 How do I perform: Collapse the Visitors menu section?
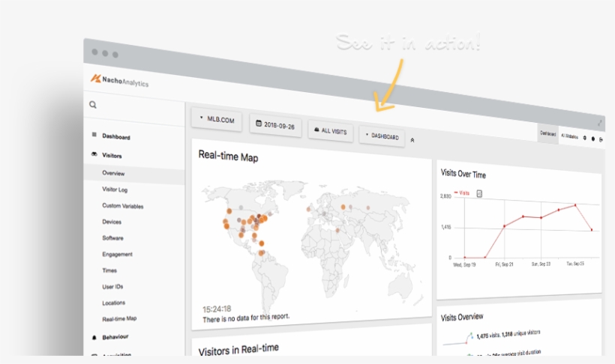tap(112, 156)
